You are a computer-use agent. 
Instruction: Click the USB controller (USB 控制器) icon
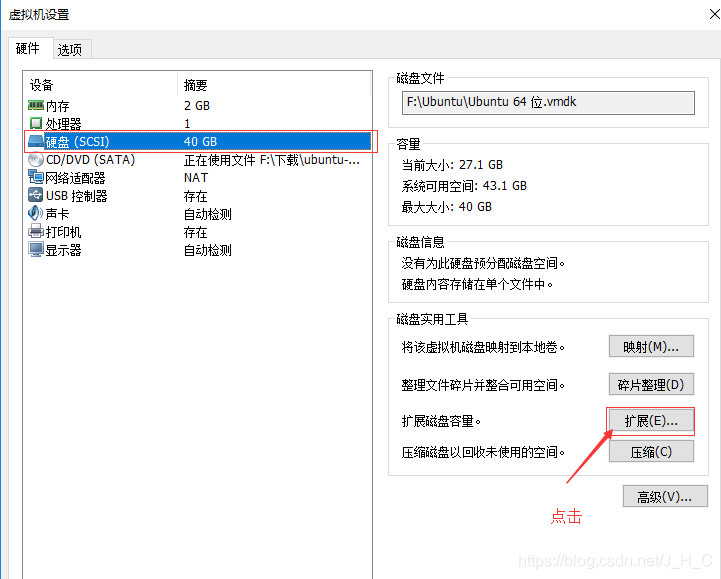coord(35,195)
